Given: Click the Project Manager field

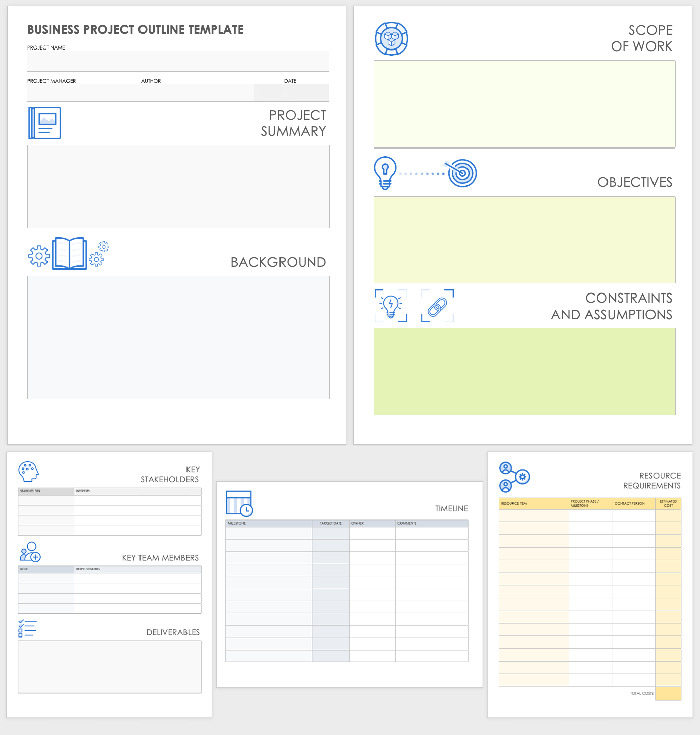Looking at the screenshot, I should [x=84, y=93].
